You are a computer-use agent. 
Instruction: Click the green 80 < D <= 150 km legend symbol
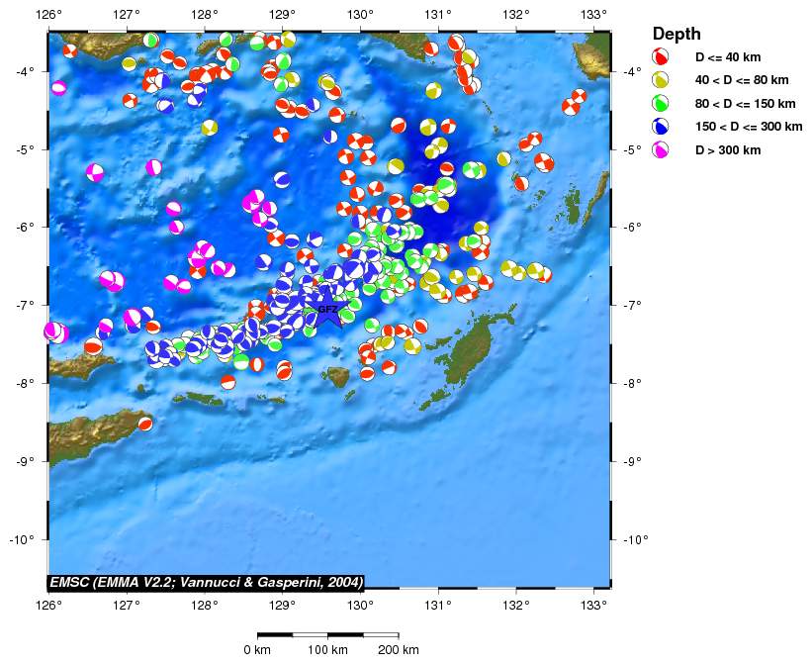tap(661, 103)
